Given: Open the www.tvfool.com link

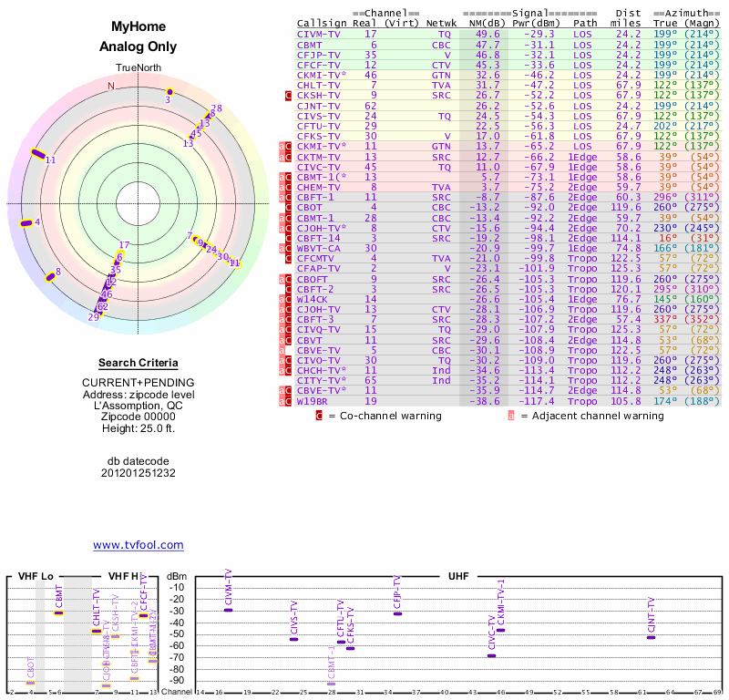Looking at the screenshot, I should (x=138, y=545).
